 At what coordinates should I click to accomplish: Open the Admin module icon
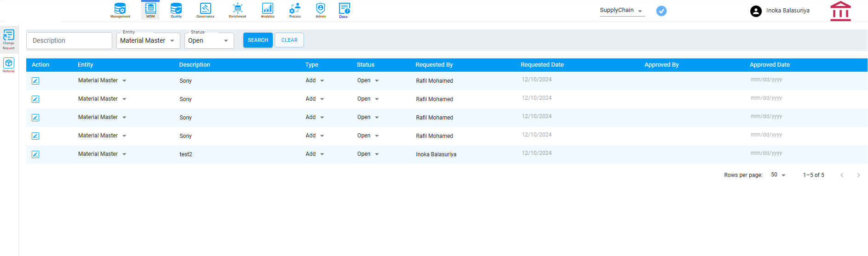(321, 10)
